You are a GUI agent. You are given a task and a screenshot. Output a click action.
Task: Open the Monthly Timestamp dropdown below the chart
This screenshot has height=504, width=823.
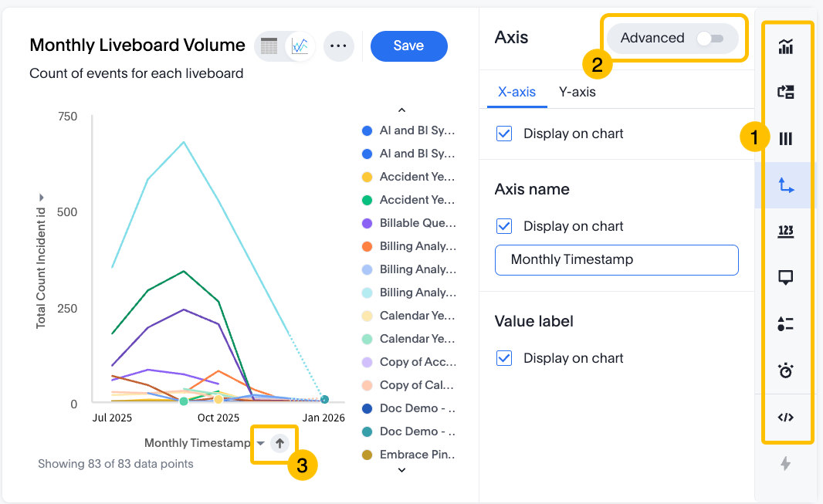coord(262,443)
